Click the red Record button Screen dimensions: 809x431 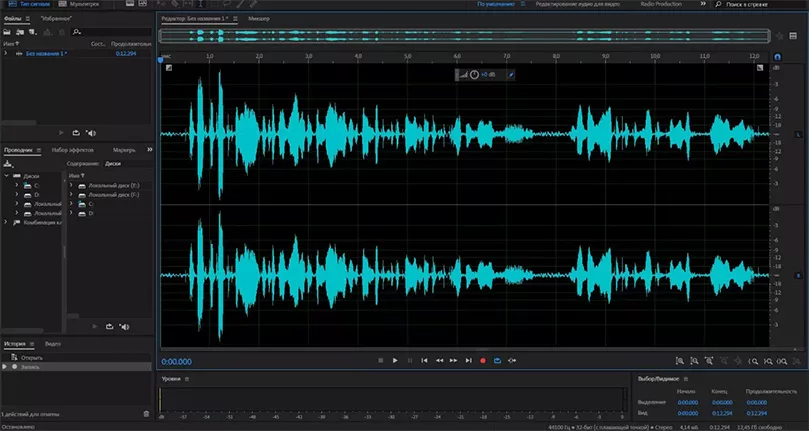coord(483,360)
